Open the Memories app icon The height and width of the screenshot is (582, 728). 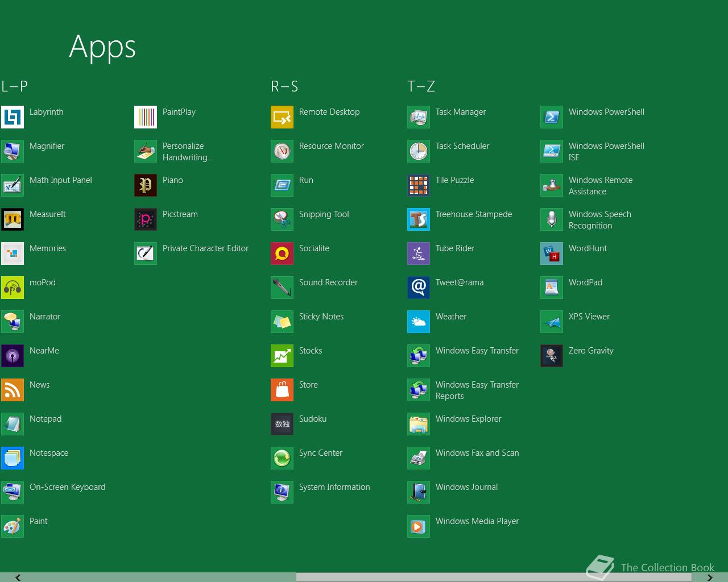click(13, 253)
